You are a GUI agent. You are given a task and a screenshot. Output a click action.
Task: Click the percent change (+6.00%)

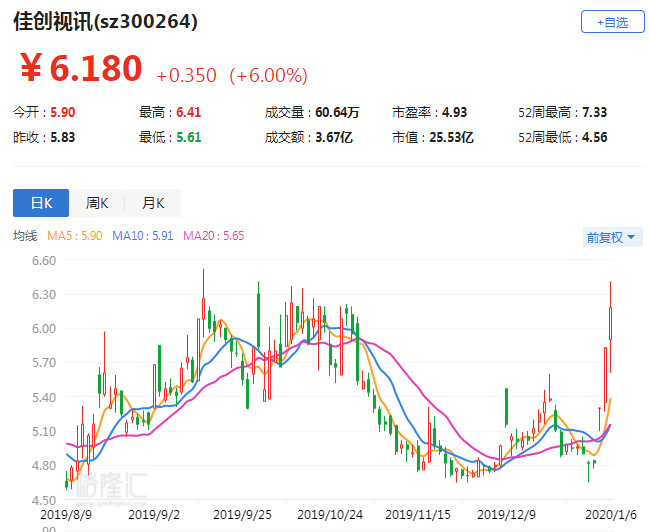pyautogui.click(x=269, y=76)
